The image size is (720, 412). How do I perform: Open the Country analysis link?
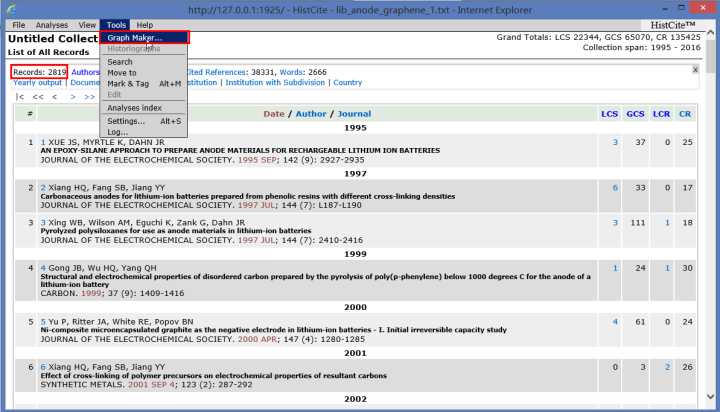point(348,83)
